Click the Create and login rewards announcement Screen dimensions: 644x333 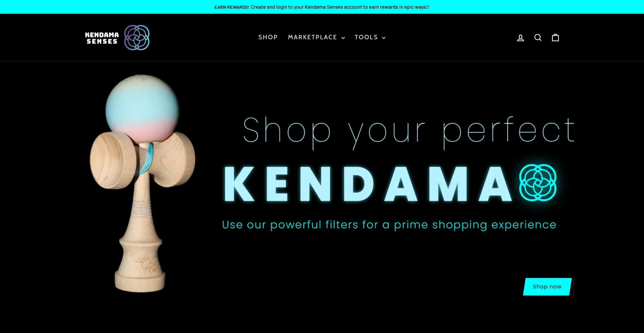click(x=340, y=7)
